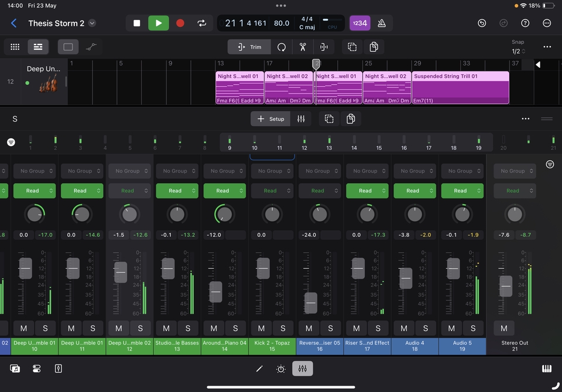
Task: Open the browser loops icon bottom left
Action: 15,369
